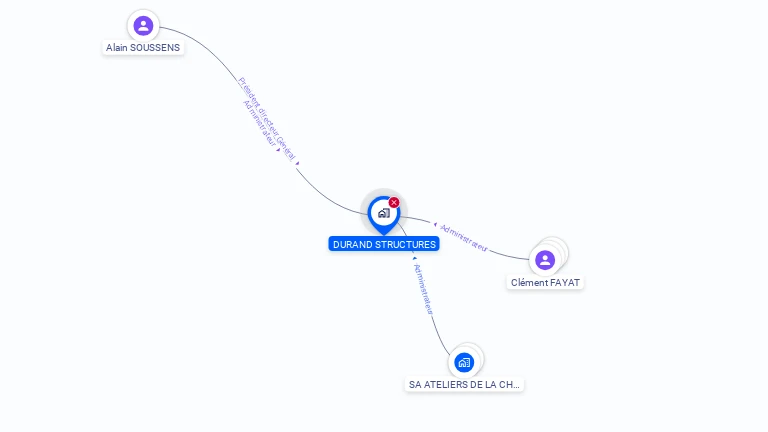Select Administrateur label on Alain SOUSSENS link
Image resolution: width=768 pixels, height=432 pixels.
tap(260, 123)
